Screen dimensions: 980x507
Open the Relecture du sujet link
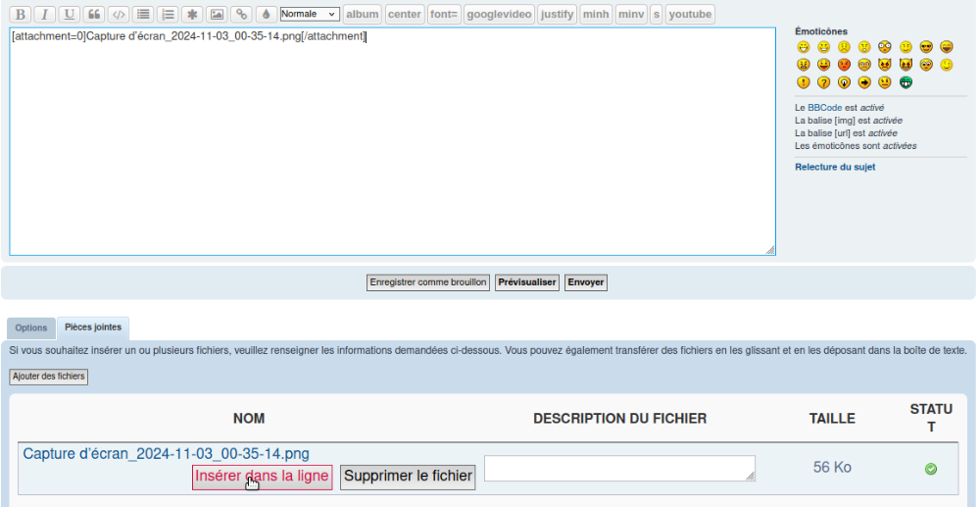pyautogui.click(x=835, y=167)
